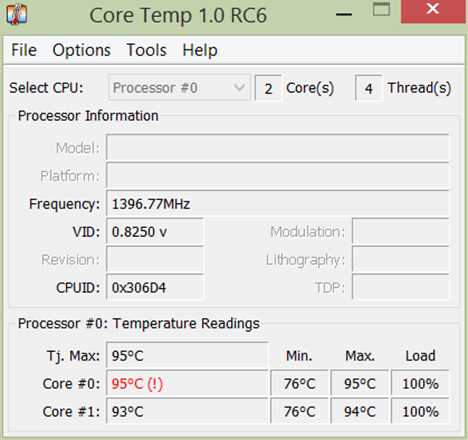Click the Core #0 row label
468x440 pixels.
(71, 384)
